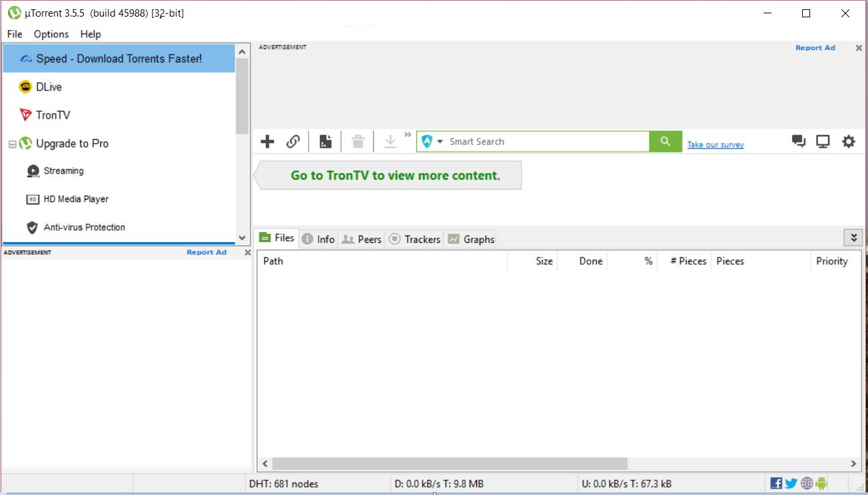Screen dimensions: 868x495
Task: Click the file list scroll-right arrow
Action: [x=854, y=464]
